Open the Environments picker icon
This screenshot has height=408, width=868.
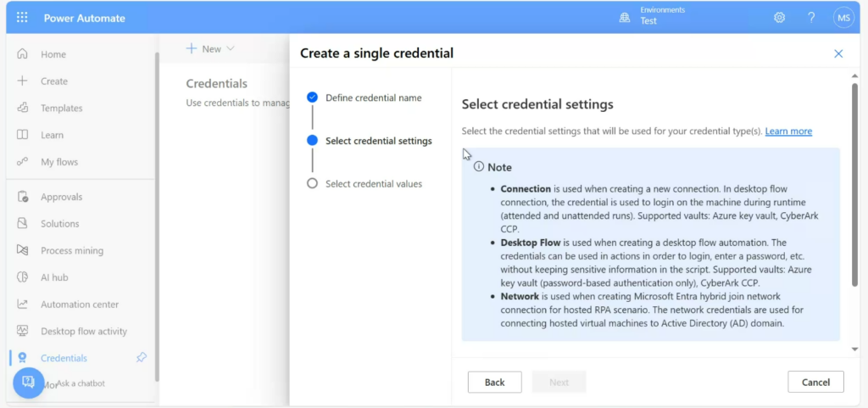[625, 18]
